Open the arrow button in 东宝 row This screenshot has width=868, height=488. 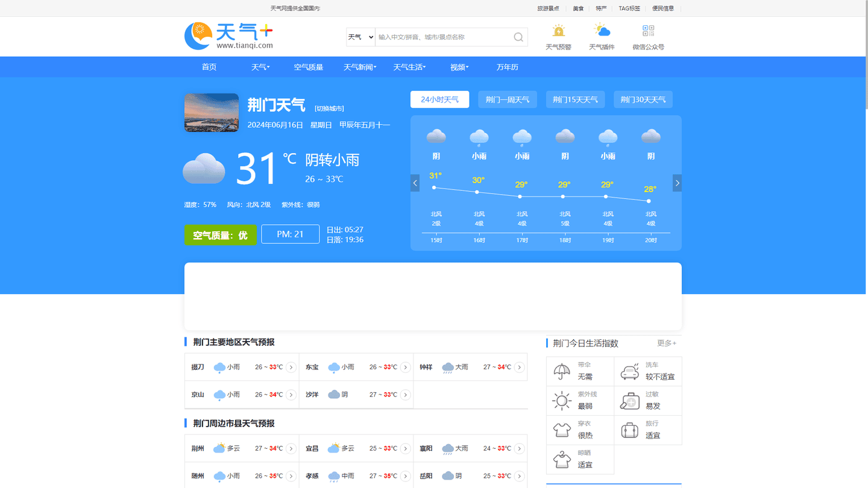click(x=406, y=367)
